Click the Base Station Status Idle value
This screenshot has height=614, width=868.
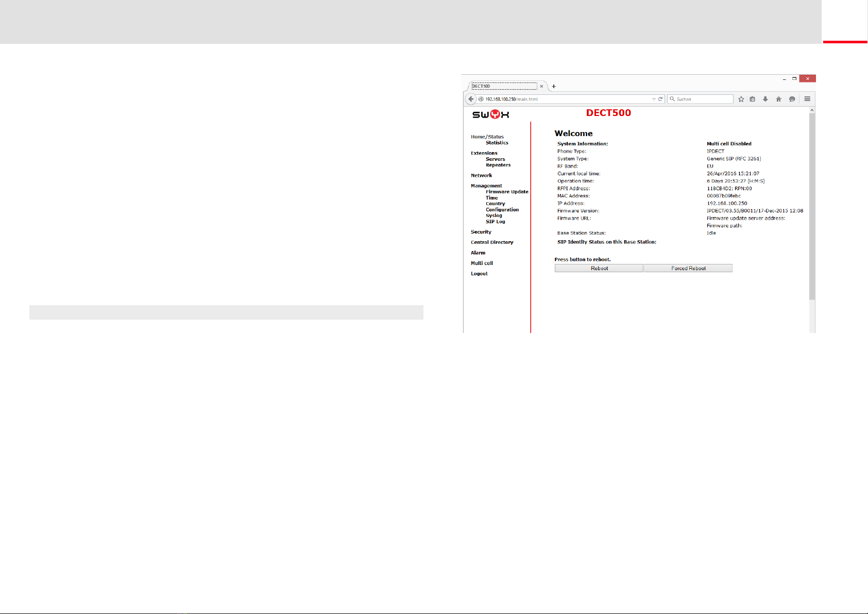(711, 233)
